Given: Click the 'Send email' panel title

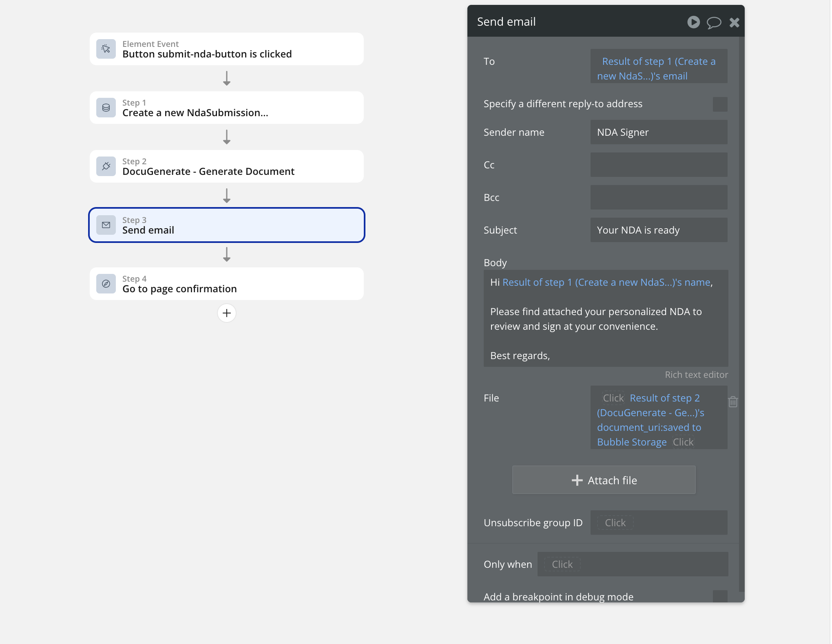Looking at the screenshot, I should (x=506, y=22).
